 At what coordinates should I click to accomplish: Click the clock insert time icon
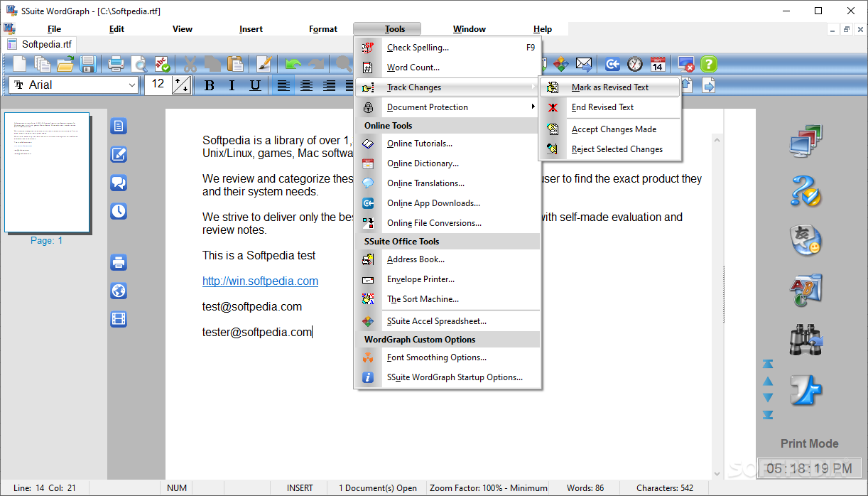(x=635, y=65)
